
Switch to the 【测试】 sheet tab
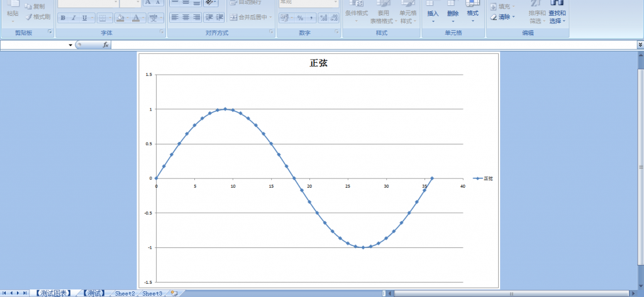pyautogui.click(x=94, y=293)
